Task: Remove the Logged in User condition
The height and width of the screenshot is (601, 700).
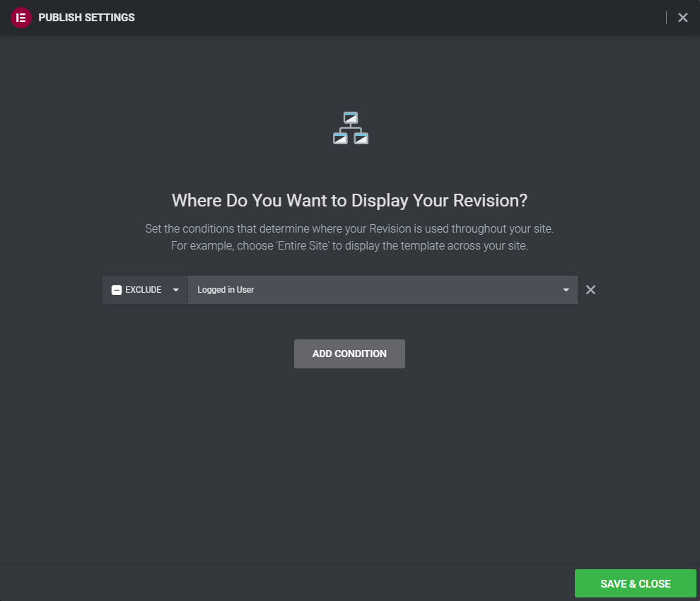Action: click(x=590, y=290)
